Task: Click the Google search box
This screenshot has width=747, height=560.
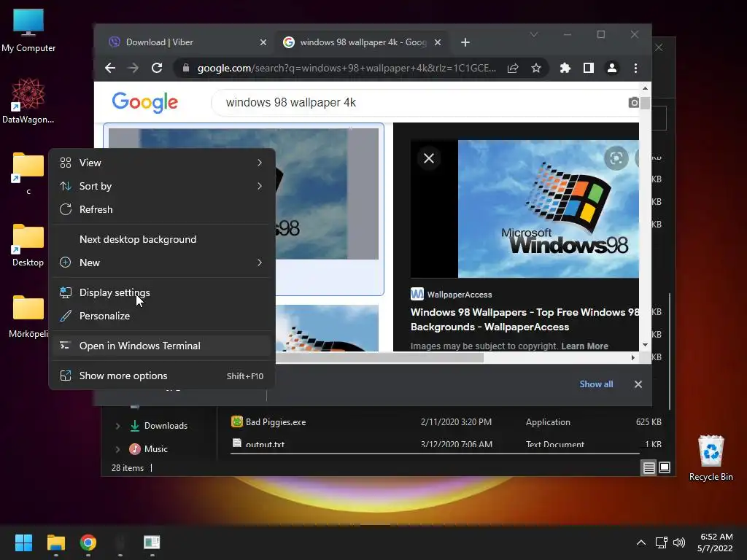Action: point(419,102)
